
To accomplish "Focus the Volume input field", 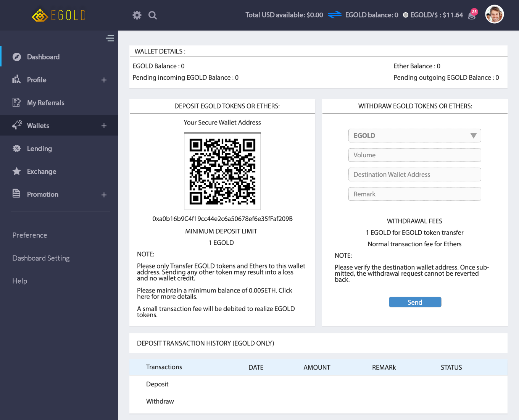I will tap(415, 155).
